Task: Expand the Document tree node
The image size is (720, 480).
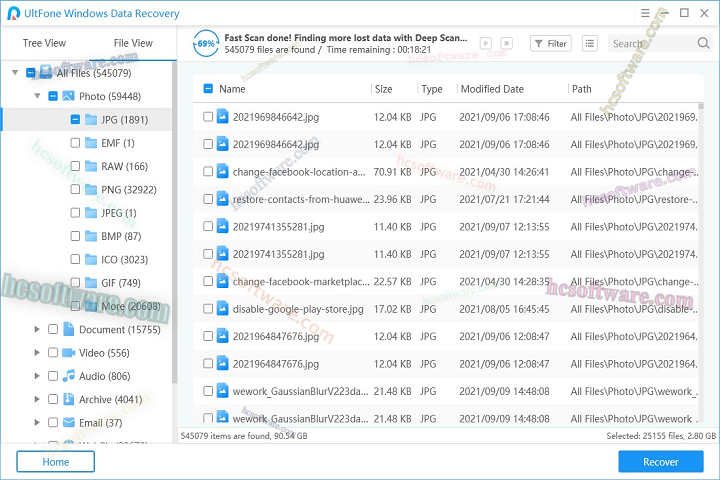Action: point(37,329)
